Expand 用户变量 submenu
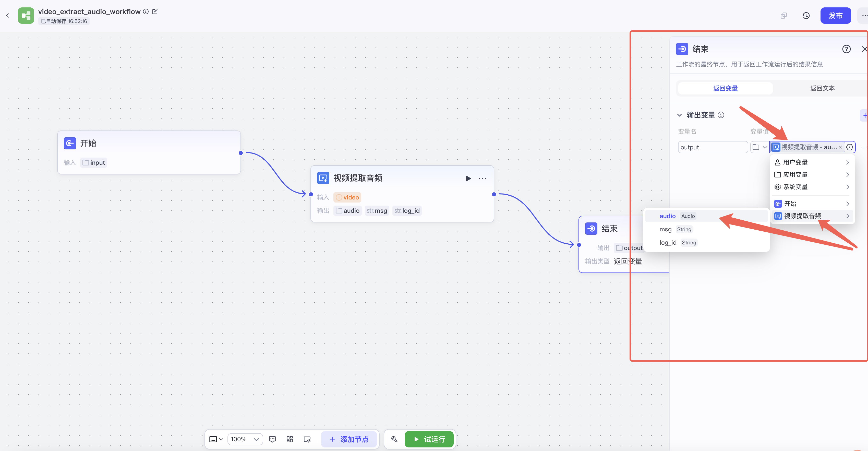This screenshot has width=868, height=451. click(812, 162)
